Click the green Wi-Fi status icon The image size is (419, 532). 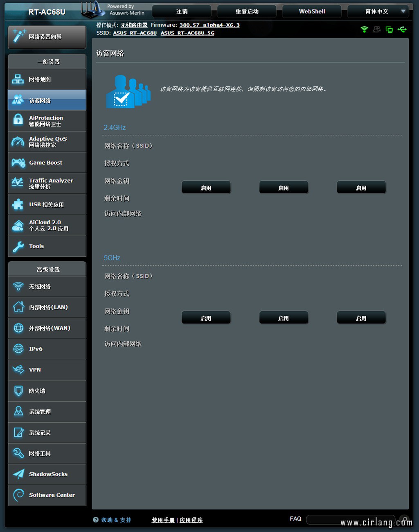tap(364, 29)
